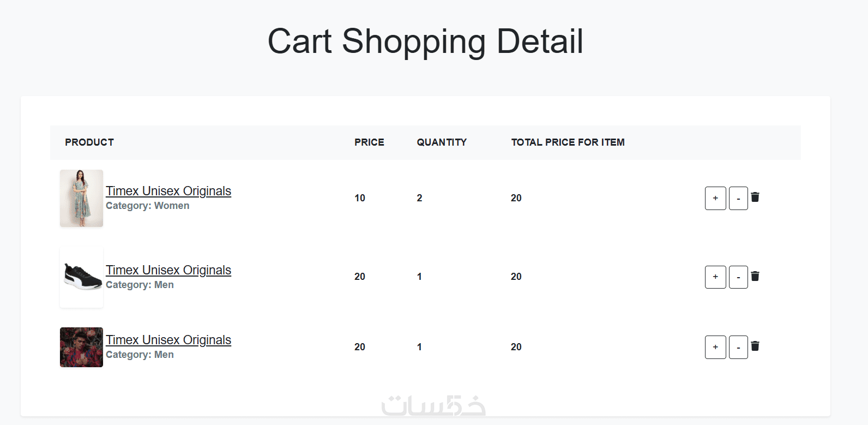Decrease quantity of the Women dress item

tap(738, 198)
